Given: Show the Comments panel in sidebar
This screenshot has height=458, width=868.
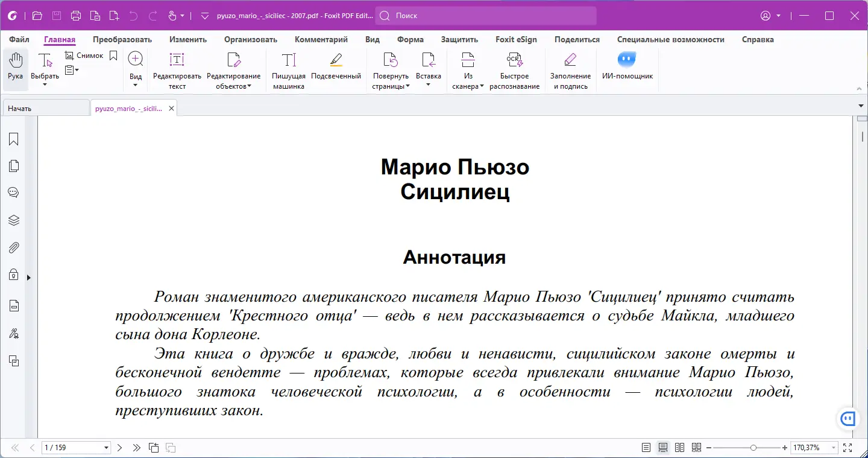Looking at the screenshot, I should pos(13,192).
